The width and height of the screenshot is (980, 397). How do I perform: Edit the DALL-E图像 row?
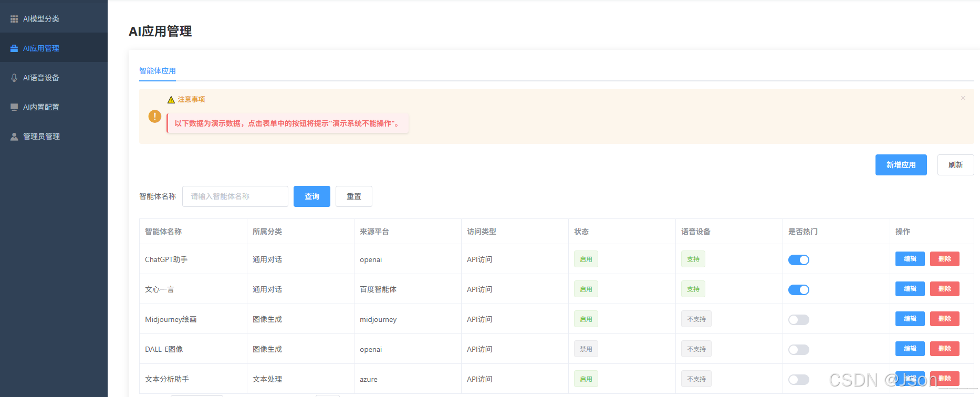tap(910, 349)
